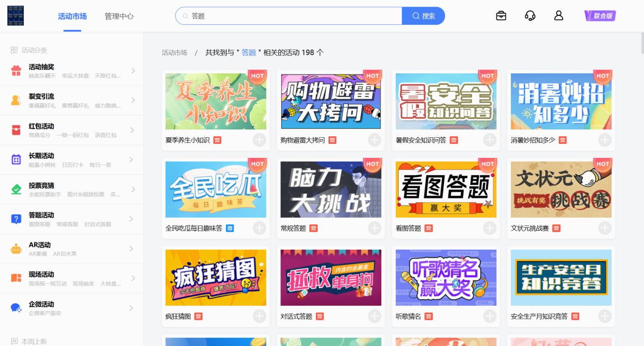Viewport: 644px width, 346px height.
Task: Open the briefcase toolbox icon in header
Action: coord(501,16)
